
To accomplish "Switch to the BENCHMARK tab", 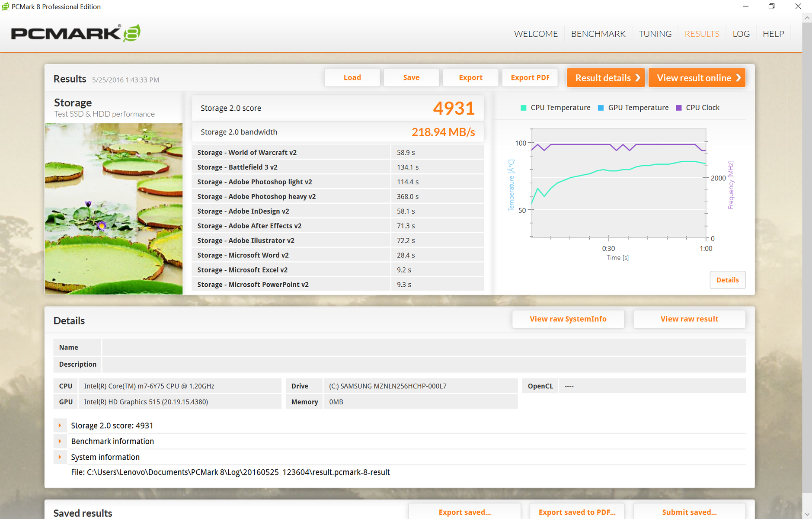I will pyautogui.click(x=598, y=34).
